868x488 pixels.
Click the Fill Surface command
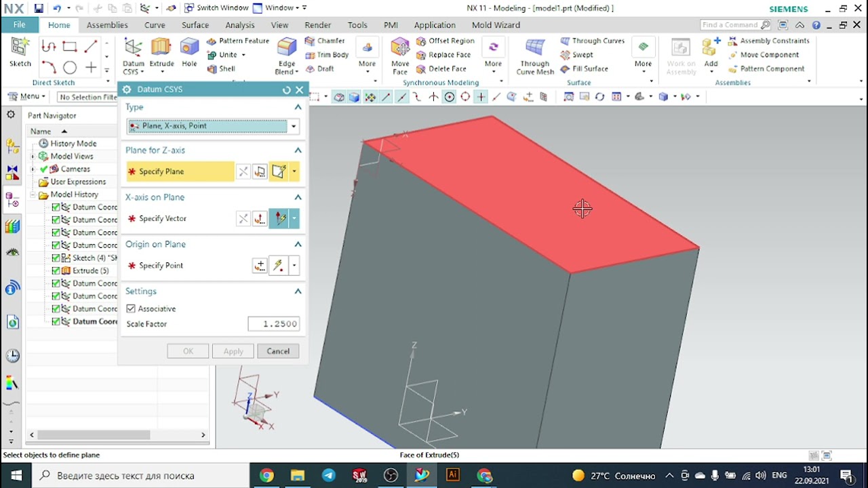pyautogui.click(x=584, y=68)
